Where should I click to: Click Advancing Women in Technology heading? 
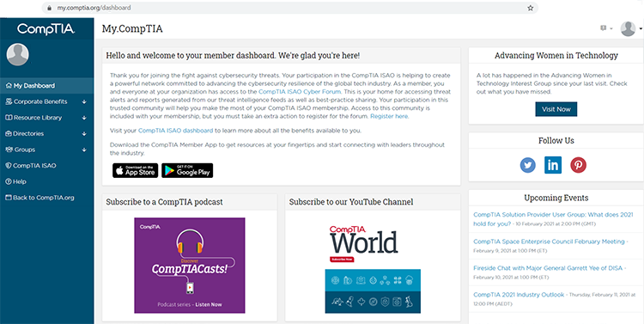[x=556, y=56]
